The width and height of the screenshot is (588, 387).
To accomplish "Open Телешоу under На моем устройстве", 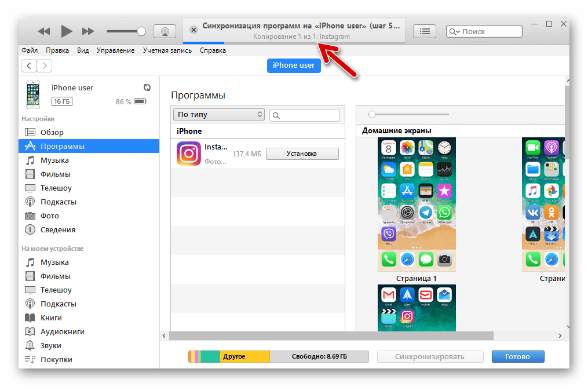I will point(89,290).
